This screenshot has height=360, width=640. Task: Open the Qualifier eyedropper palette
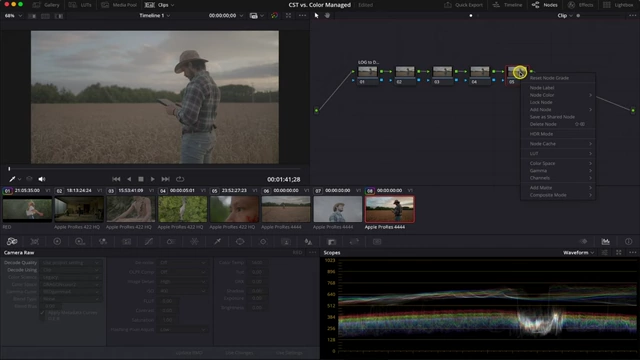218,242
